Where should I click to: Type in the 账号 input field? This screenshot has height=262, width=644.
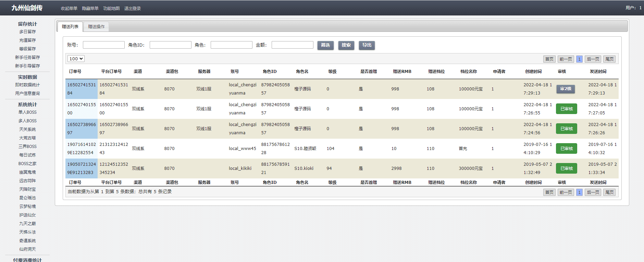click(103, 45)
